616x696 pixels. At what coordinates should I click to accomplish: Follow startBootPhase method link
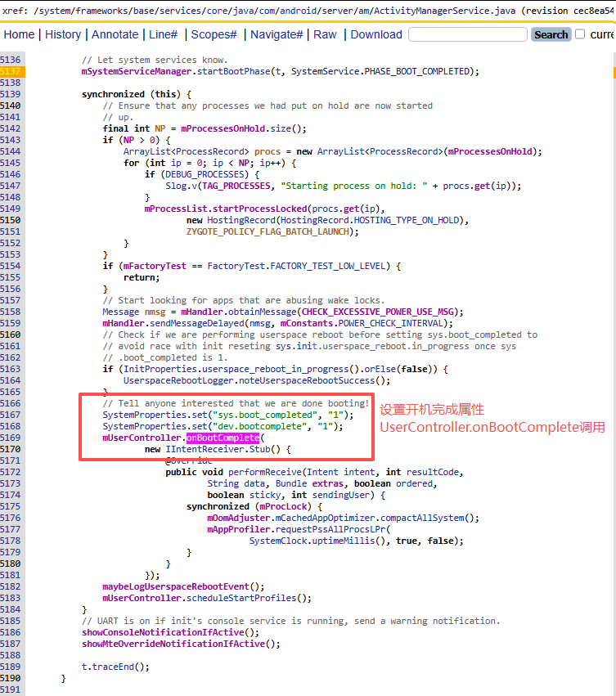point(234,71)
